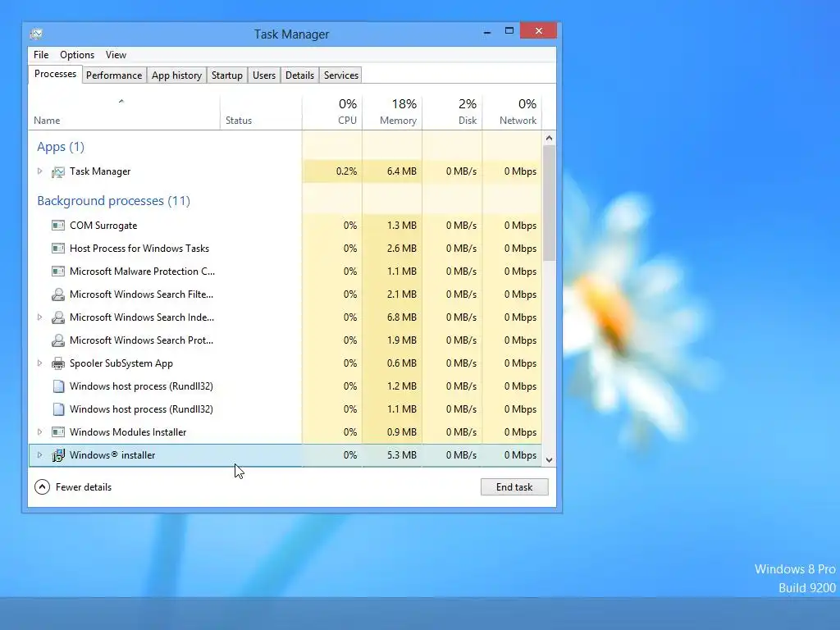
Task: Click the vertical scrollbar thumb
Action: coord(549,203)
